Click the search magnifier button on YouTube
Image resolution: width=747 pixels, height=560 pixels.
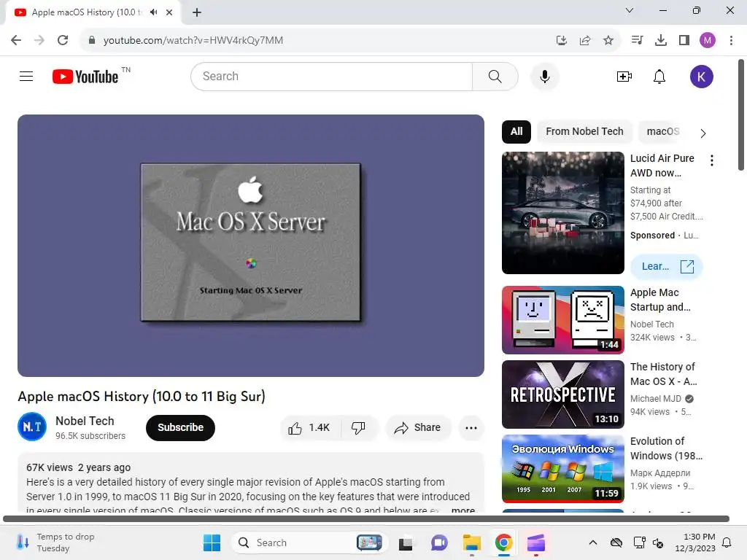pos(495,76)
